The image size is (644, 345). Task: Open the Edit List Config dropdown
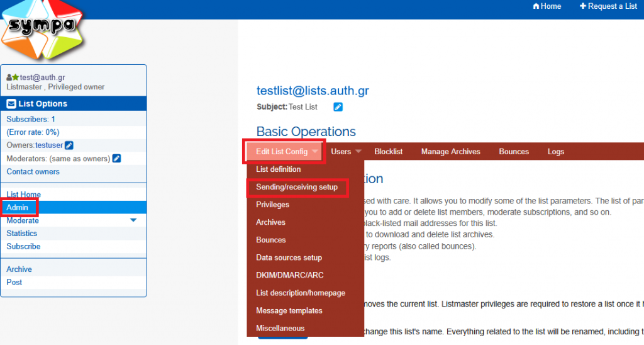(285, 152)
